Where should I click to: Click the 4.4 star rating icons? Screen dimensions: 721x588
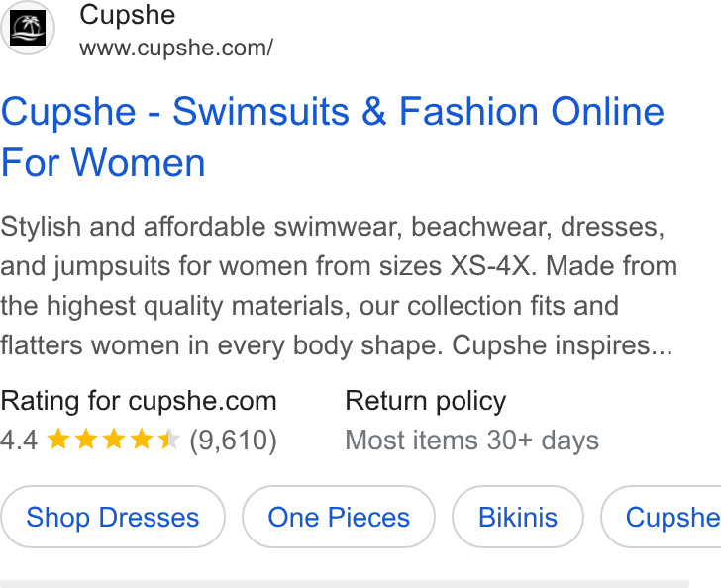coord(114,440)
